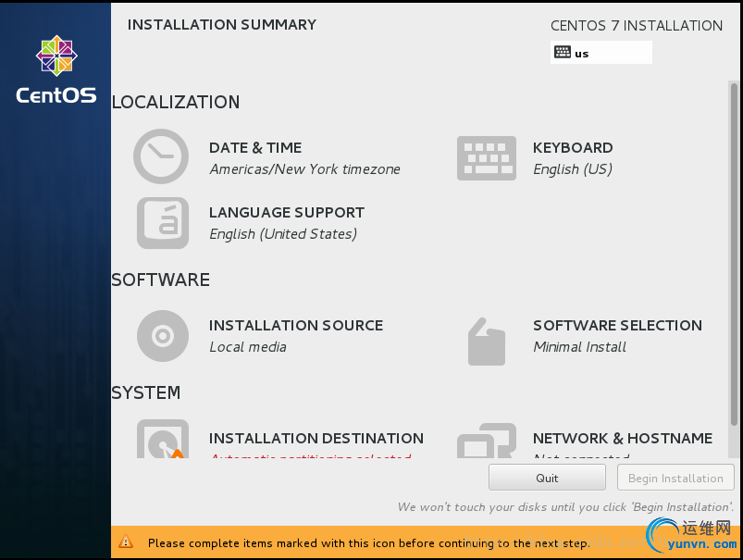Click the LOCALIZATION section heading
Image resolution: width=743 pixels, height=560 pixels.
tap(176, 103)
